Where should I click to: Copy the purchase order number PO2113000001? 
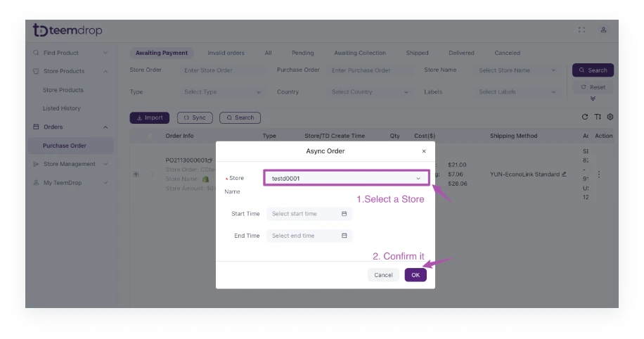[x=210, y=160]
